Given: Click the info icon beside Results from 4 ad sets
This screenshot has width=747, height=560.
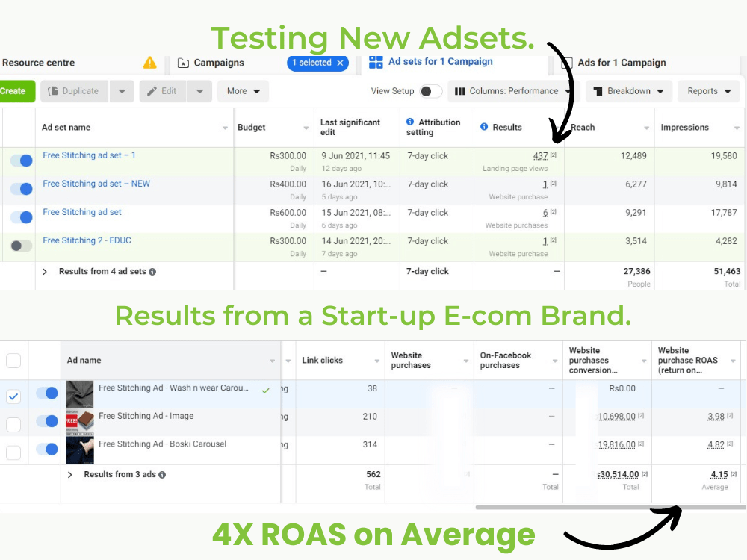Looking at the screenshot, I should [152, 272].
